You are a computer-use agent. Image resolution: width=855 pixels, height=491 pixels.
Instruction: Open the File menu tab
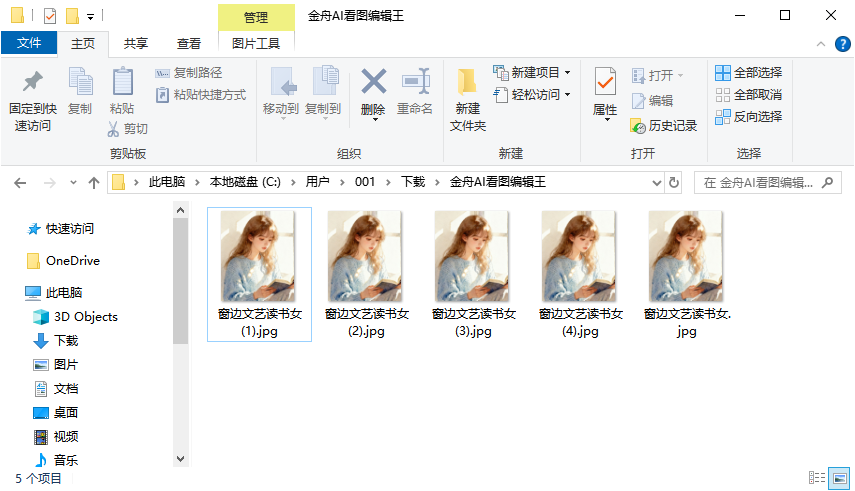(x=29, y=44)
